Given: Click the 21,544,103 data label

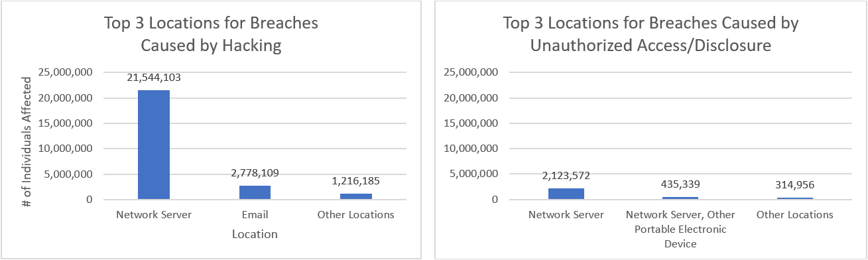Looking at the screenshot, I should coord(155,78).
